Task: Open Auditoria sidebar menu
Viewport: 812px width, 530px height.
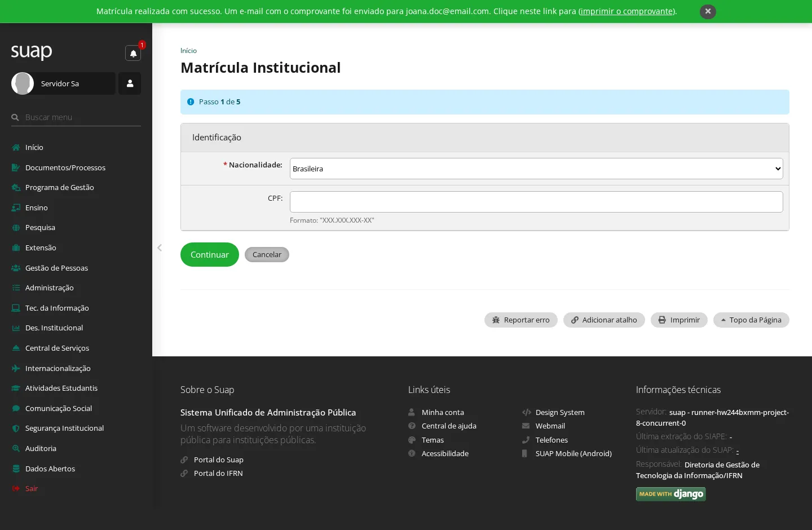Action: pos(76,448)
